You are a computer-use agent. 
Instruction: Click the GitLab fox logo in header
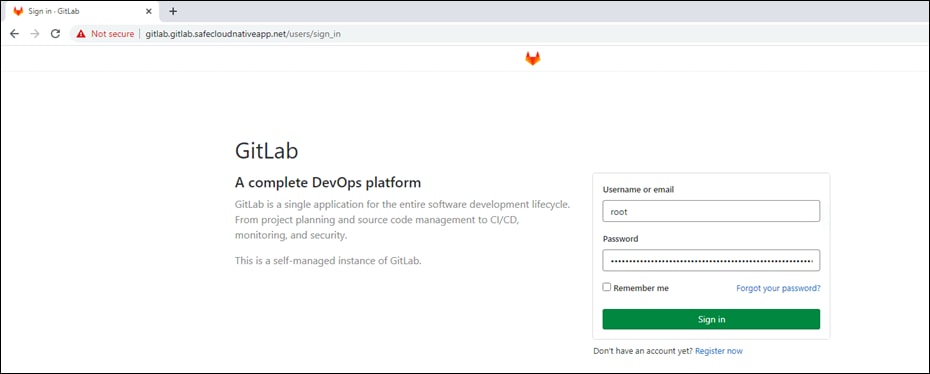(x=533, y=58)
